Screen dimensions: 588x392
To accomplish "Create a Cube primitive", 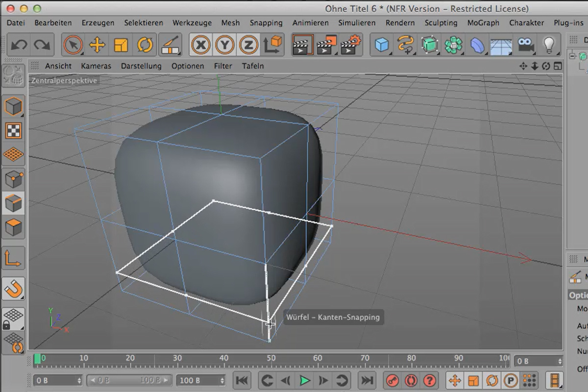I will 381,44.
